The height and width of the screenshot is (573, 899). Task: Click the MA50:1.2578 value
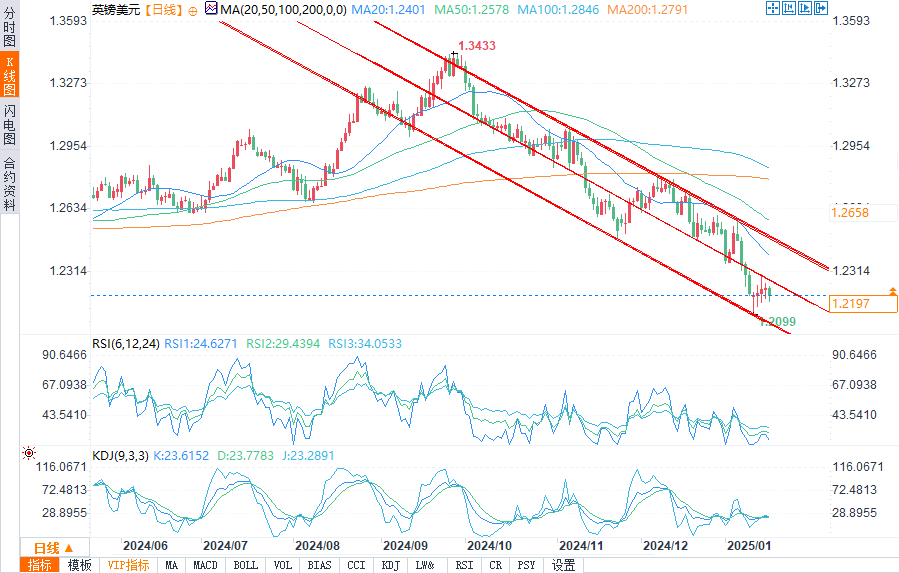click(471, 10)
